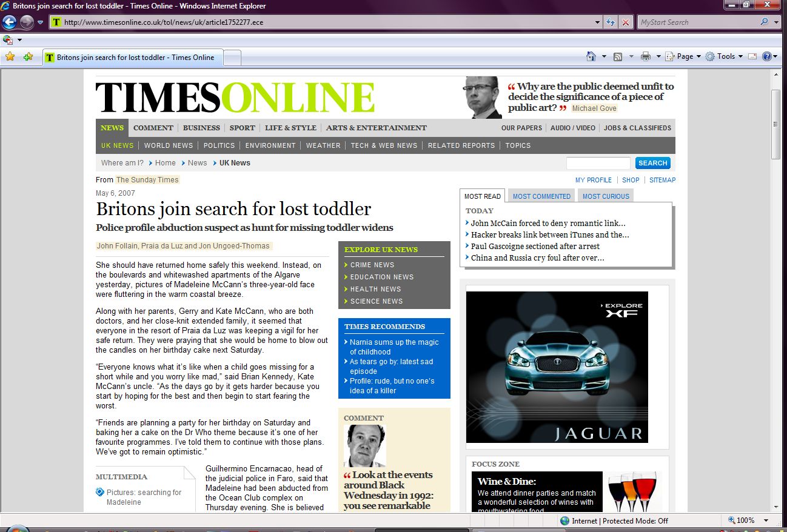The height and width of the screenshot is (532, 787).
Task: Switch to the Most Commented tab
Action: pyautogui.click(x=541, y=196)
